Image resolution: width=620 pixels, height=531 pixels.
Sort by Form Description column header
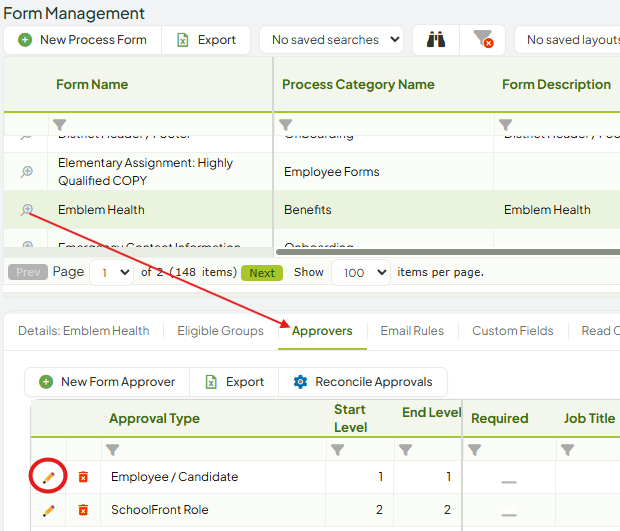556,84
